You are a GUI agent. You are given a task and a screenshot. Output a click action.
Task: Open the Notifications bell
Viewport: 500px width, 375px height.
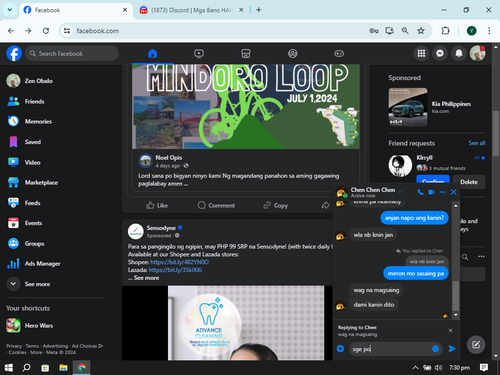459,53
